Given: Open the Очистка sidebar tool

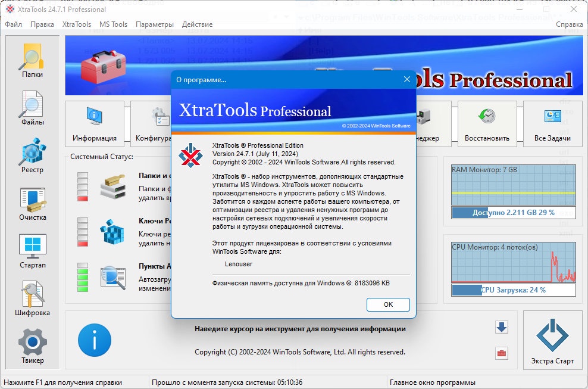Looking at the screenshot, I should (32, 204).
